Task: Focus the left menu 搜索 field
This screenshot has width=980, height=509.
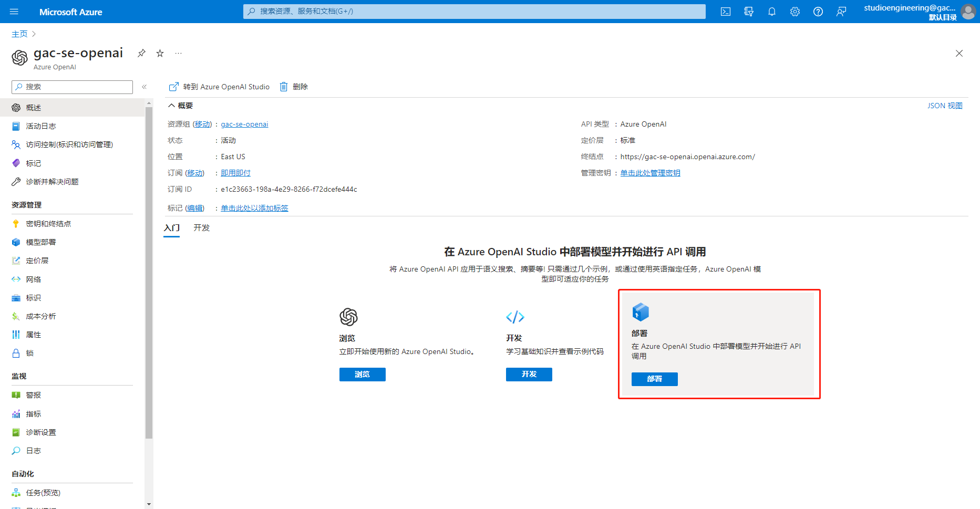Action: point(72,87)
